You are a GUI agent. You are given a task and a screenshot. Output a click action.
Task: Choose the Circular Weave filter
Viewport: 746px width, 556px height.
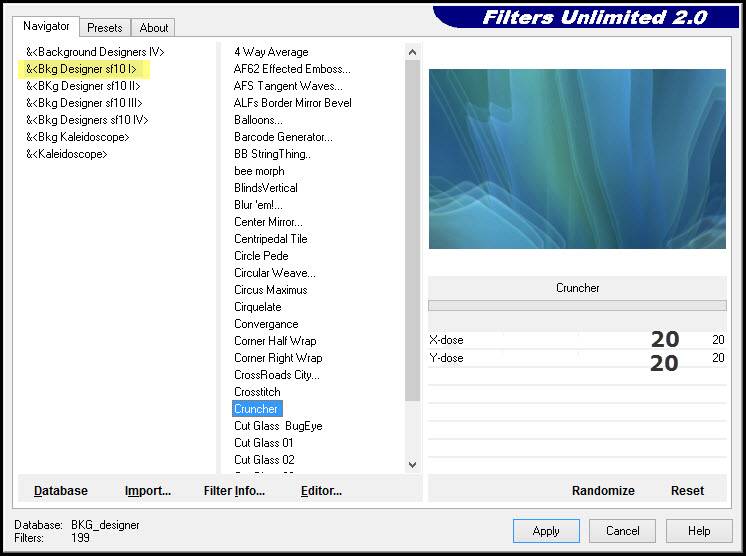pos(275,273)
